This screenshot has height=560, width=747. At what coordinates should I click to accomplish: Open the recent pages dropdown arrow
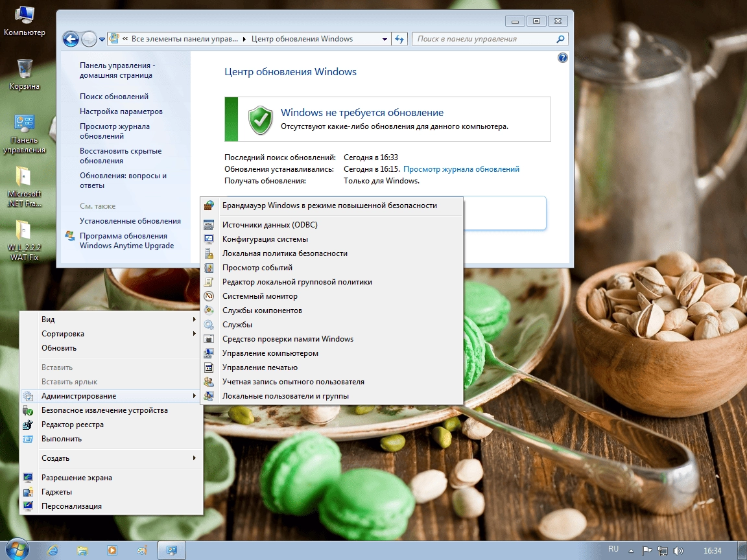coord(102,40)
